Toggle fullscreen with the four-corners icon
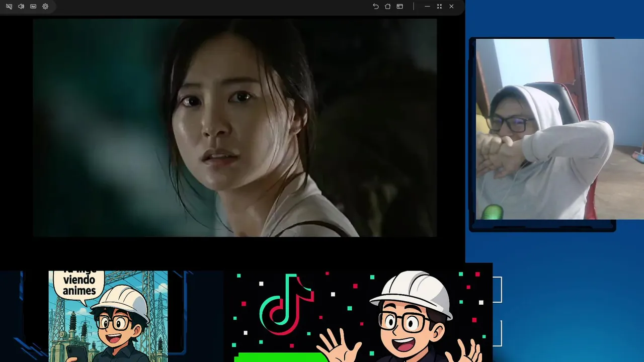This screenshot has height=362, width=644. coord(439,7)
